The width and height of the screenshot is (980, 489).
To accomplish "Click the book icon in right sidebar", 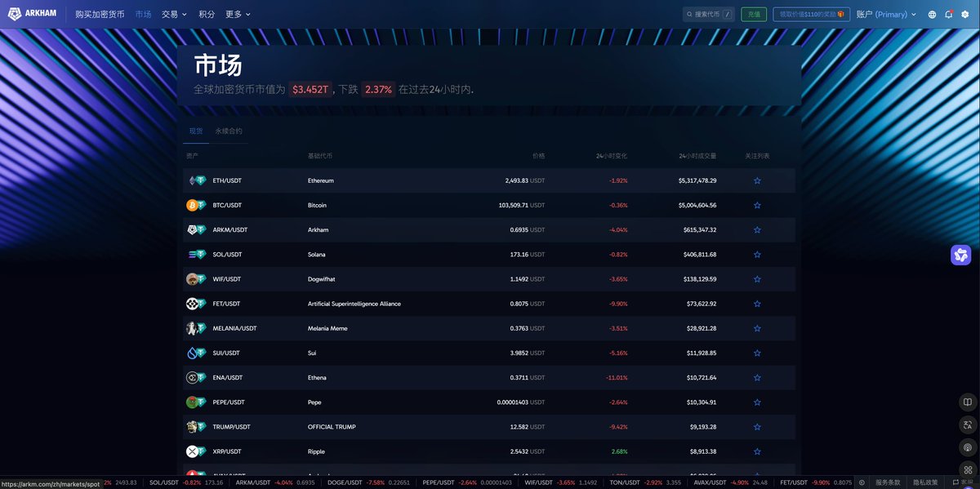I will [x=967, y=402].
